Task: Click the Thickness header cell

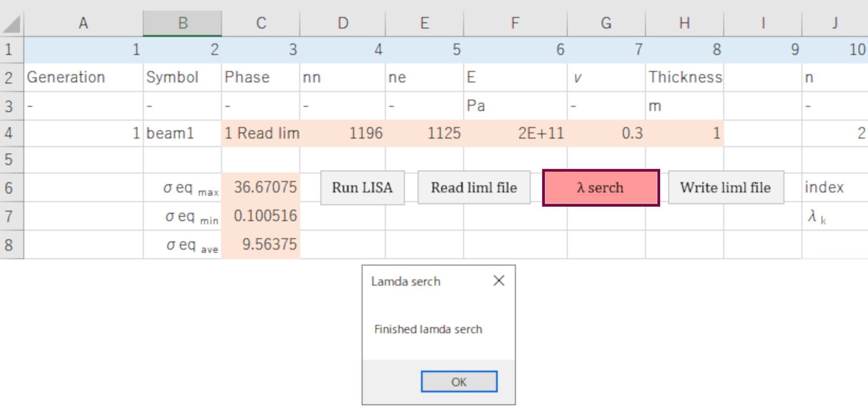Action: click(684, 77)
